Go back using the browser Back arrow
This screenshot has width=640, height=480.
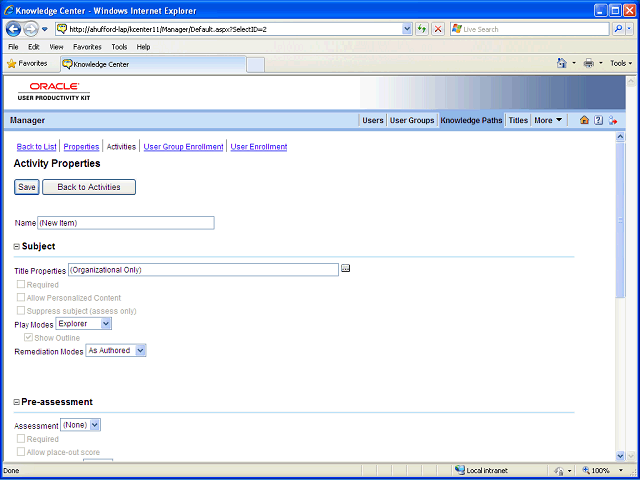tap(13, 29)
